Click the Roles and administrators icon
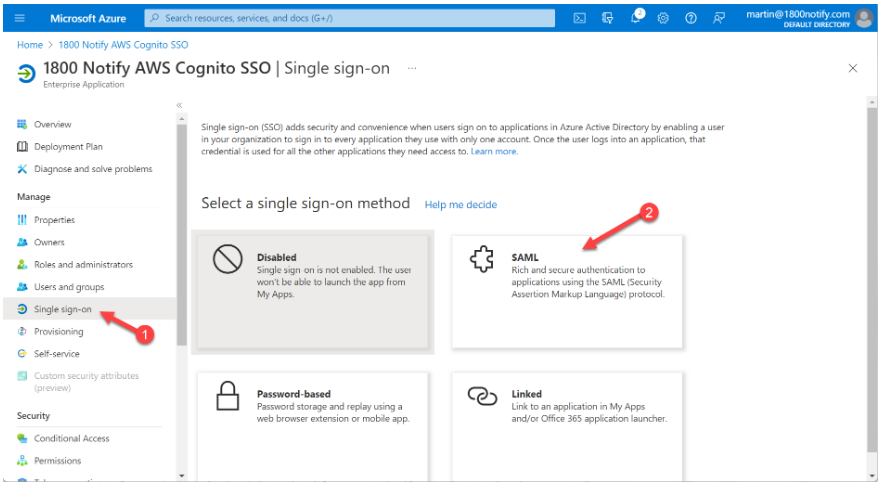This screenshot has width=881, height=491. coord(22,265)
